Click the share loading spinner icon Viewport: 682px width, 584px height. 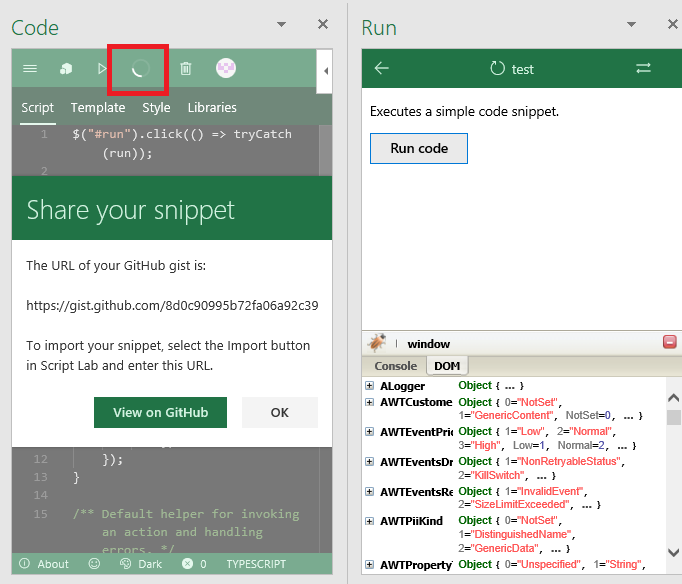(140, 69)
